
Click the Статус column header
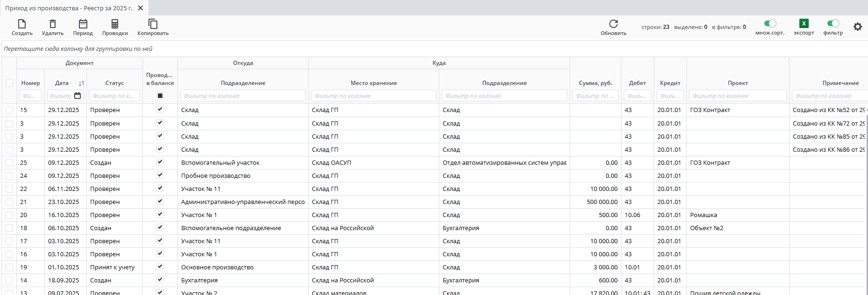[x=114, y=83]
